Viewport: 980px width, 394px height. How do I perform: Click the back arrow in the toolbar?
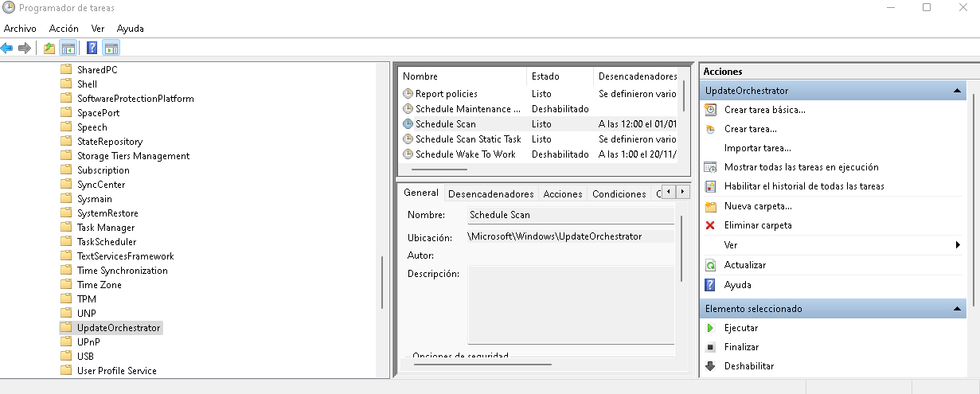7,48
